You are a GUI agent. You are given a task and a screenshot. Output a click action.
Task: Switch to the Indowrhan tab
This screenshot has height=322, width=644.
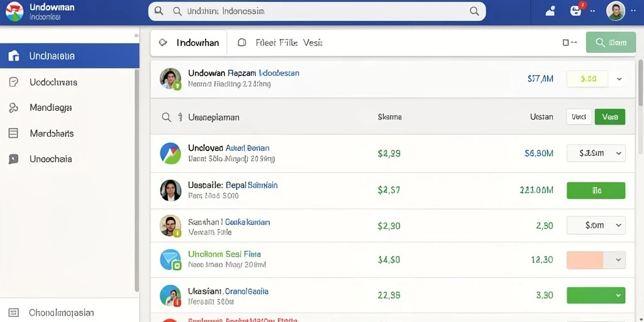click(189, 43)
